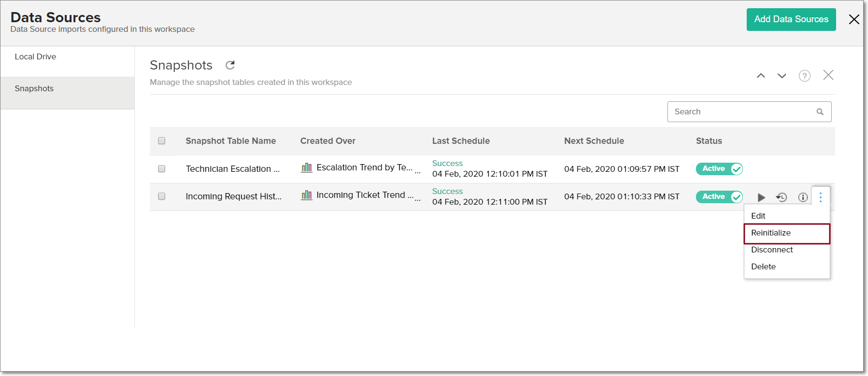868x376 pixels.
Task: Check the Technician Escalation row checkbox
Action: point(162,169)
